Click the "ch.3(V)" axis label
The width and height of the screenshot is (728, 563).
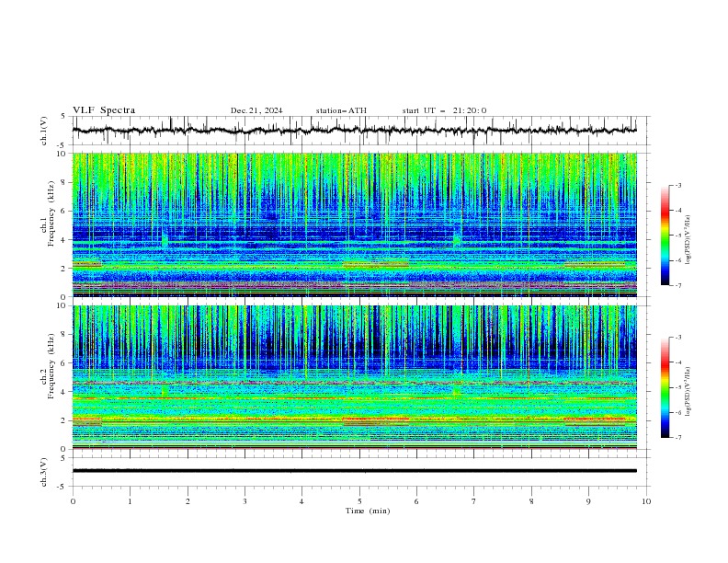(x=44, y=472)
